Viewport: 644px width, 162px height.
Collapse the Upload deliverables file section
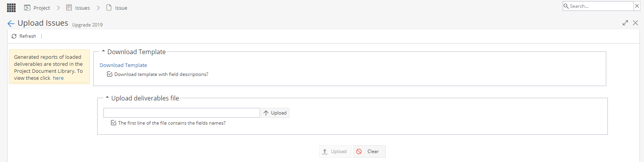pos(107,97)
